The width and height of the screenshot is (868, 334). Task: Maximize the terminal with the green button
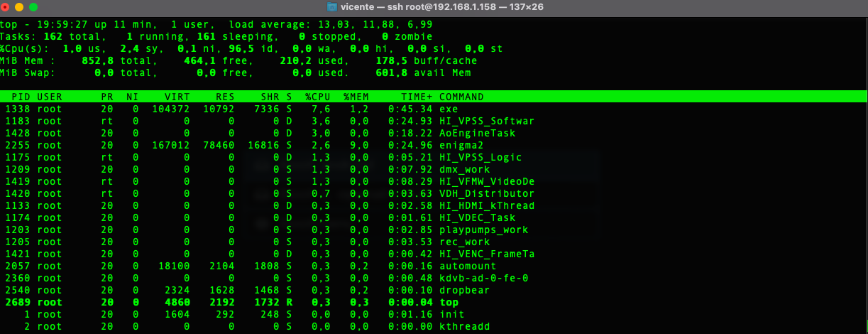[33, 6]
